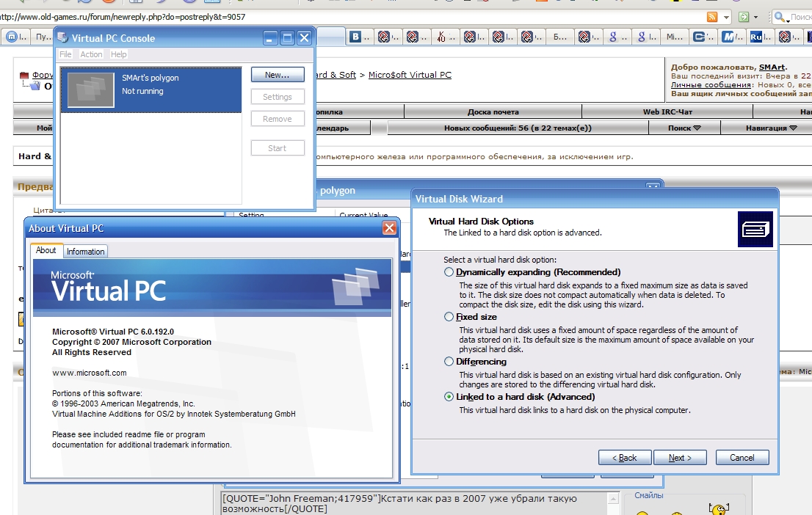The height and width of the screenshot is (515, 812).
Task: Click the Virtual PC Console title bar icon
Action: point(62,38)
